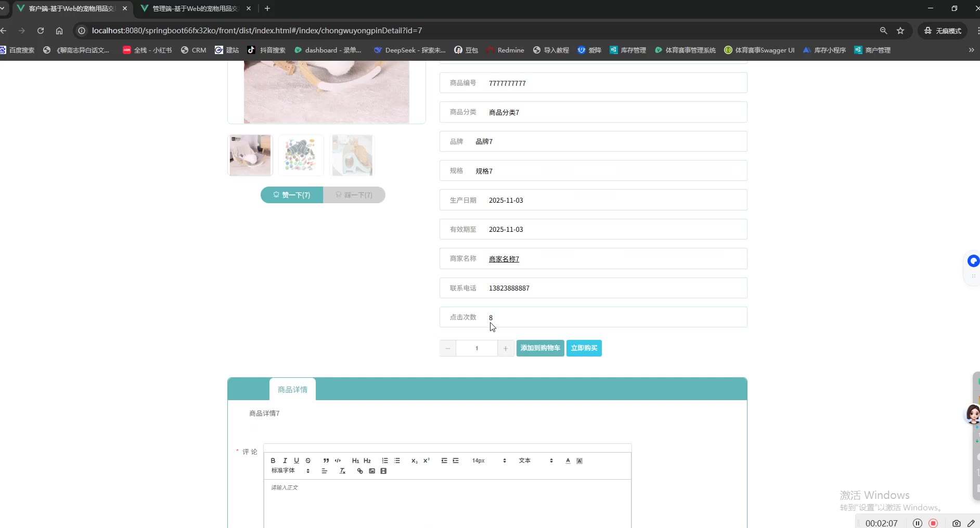The image size is (980, 528).
Task: Toggle underline formatting in comment editor
Action: tap(296, 460)
